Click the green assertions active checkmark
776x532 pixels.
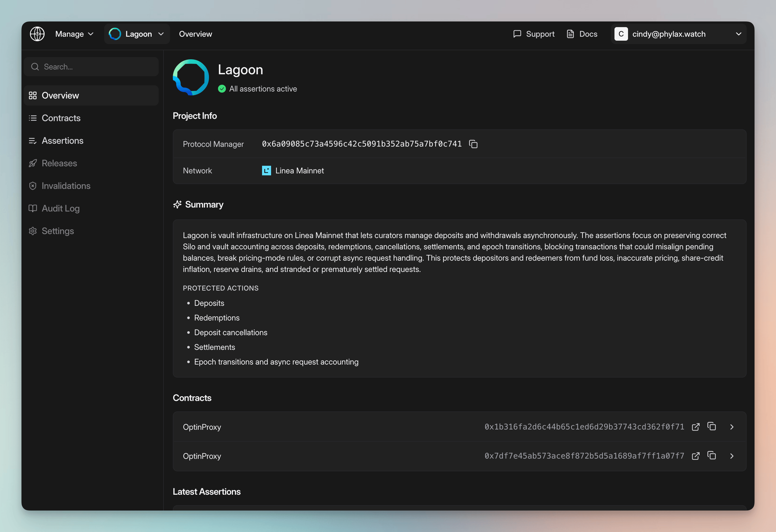222,89
